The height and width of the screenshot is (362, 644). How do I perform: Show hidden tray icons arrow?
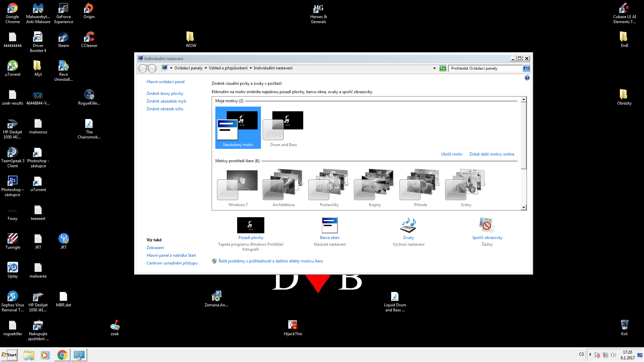pyautogui.click(x=590, y=355)
